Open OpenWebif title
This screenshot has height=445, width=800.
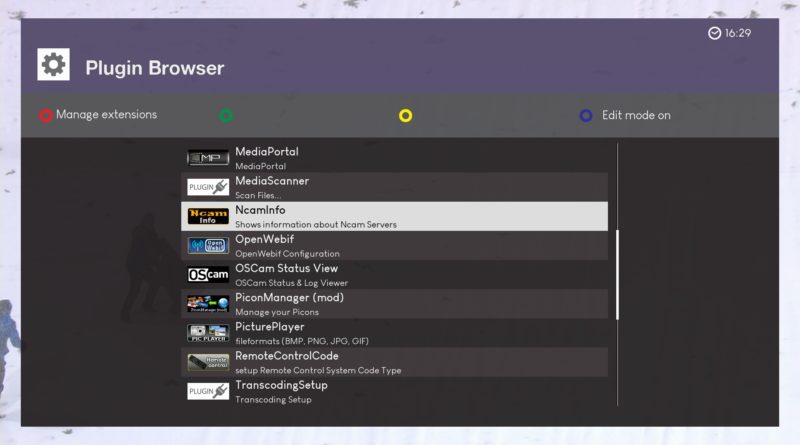(x=264, y=239)
